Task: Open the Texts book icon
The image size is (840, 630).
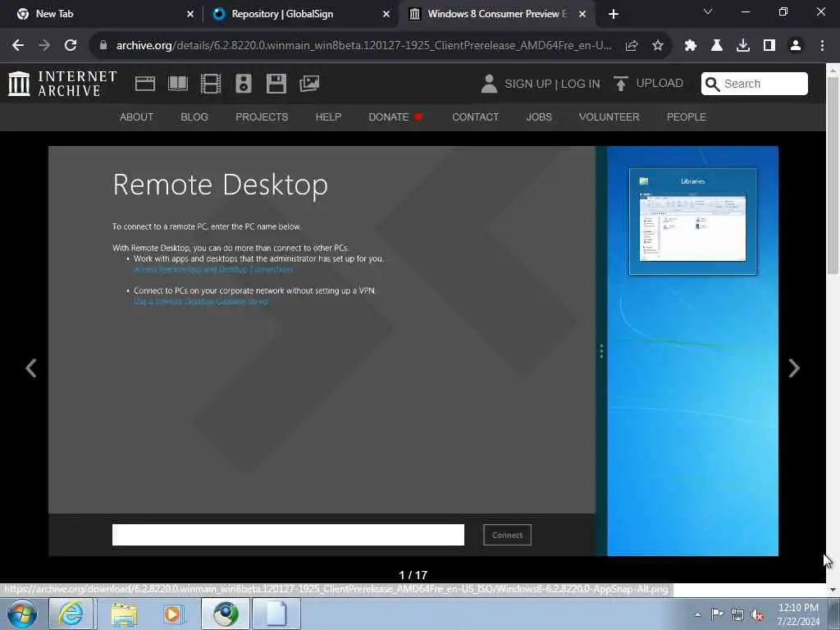Action: tap(178, 84)
